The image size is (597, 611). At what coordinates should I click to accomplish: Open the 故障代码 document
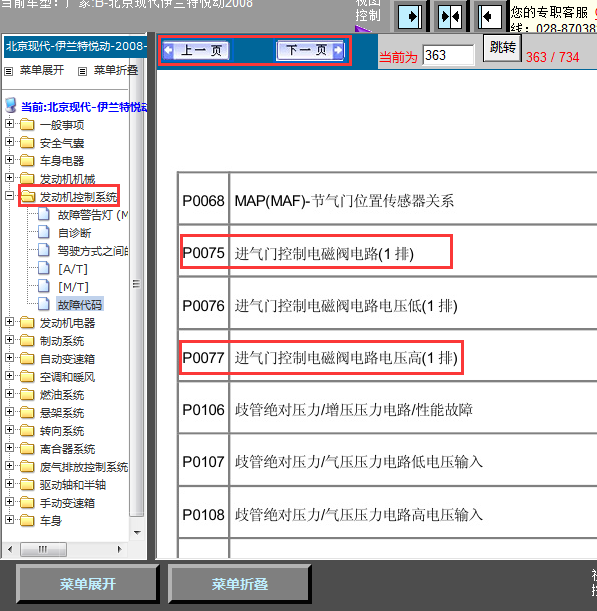pyautogui.click(x=80, y=304)
